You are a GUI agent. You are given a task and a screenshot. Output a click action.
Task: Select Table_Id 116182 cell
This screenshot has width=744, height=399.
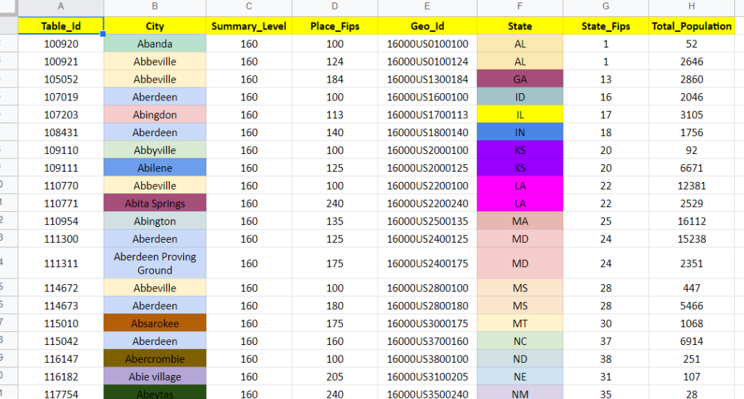click(x=61, y=377)
